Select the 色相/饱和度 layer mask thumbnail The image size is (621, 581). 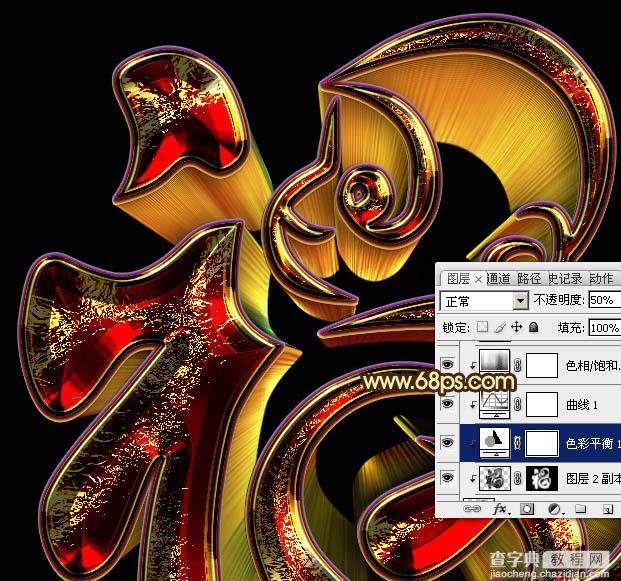(x=542, y=366)
